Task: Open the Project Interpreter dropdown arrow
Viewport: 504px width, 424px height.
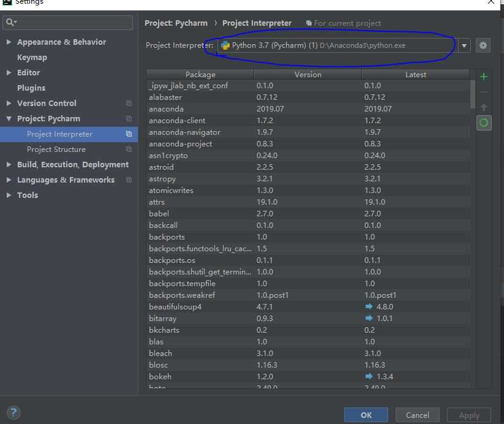Action: click(464, 46)
